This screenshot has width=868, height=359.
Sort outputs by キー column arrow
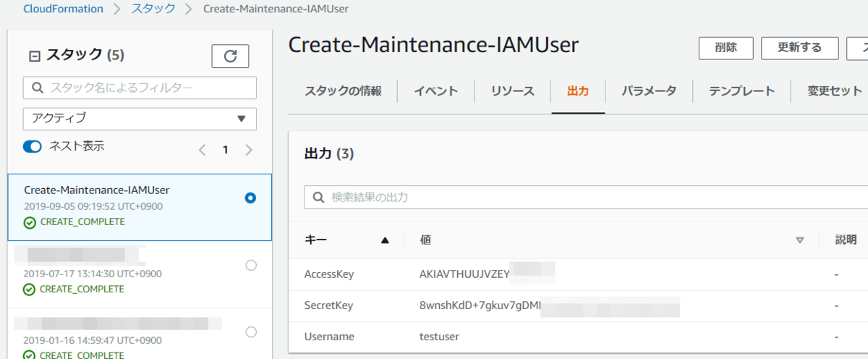[385, 240]
